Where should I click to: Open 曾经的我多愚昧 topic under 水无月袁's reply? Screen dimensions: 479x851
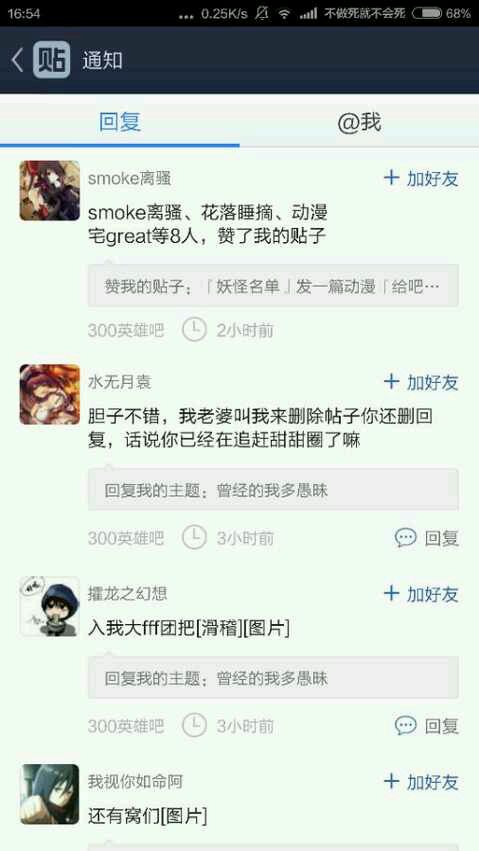tap(273, 490)
